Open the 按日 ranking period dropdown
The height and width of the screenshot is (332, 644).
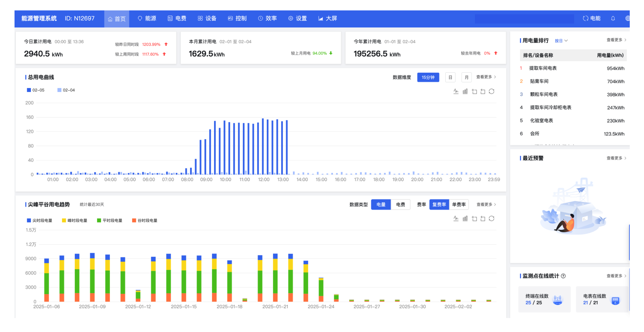tap(561, 41)
